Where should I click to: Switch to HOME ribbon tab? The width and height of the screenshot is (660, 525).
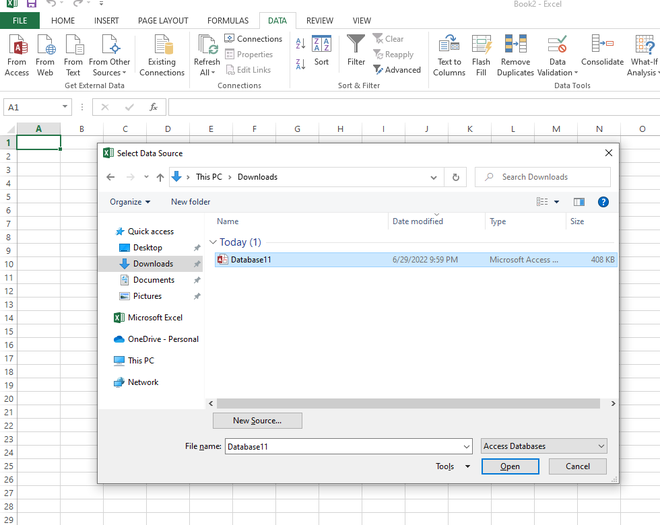tap(63, 21)
